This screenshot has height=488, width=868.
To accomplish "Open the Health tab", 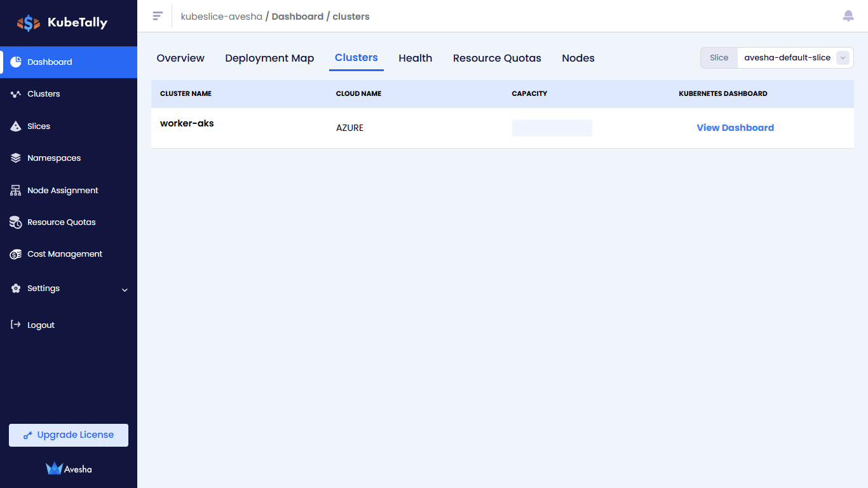I will [416, 58].
